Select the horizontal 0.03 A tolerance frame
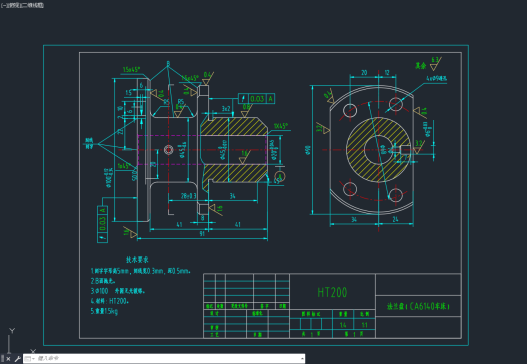This screenshot has width=527, height=364. click(256, 98)
